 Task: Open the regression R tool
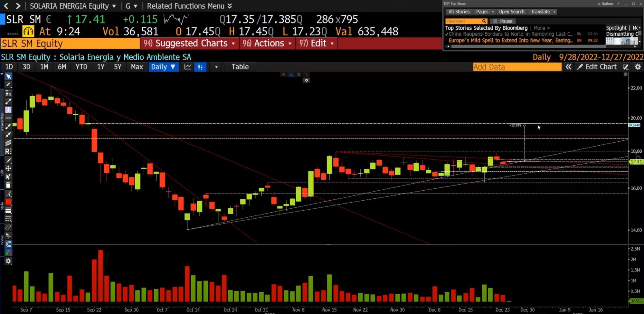8,151
